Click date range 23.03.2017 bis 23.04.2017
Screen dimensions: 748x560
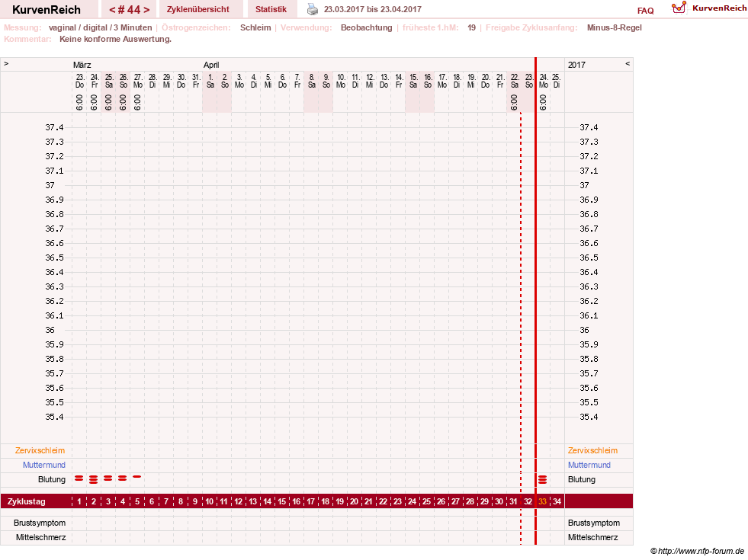373,10
